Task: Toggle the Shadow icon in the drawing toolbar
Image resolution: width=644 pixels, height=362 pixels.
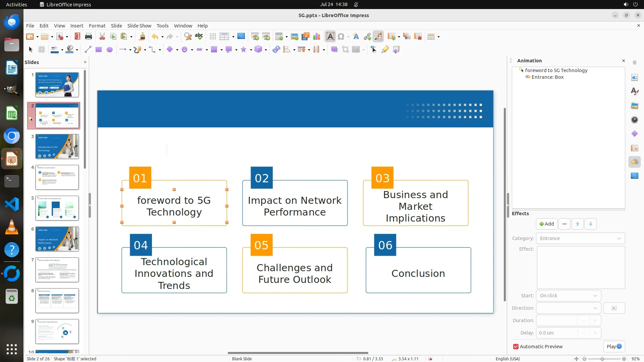Action: [x=334, y=50]
